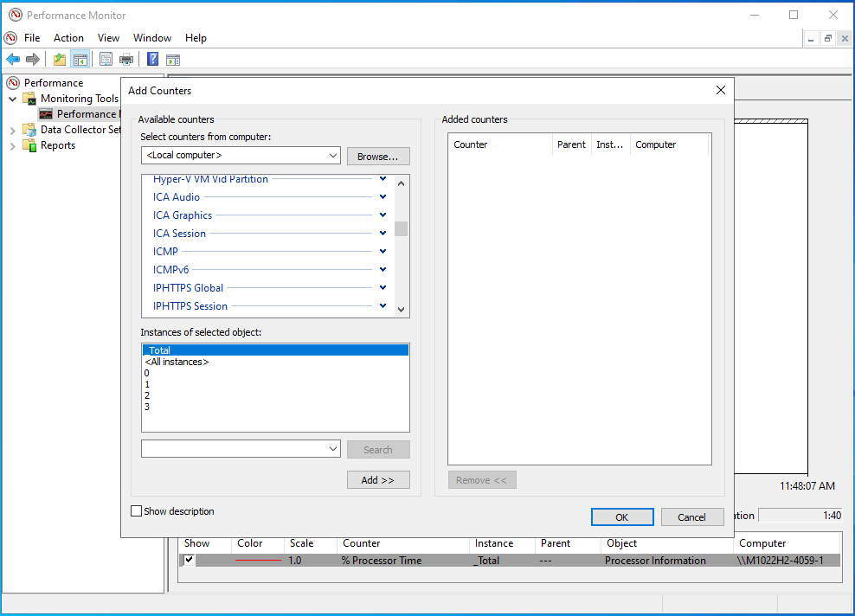Open the Local computer dropdown
855x616 pixels.
tap(333, 156)
